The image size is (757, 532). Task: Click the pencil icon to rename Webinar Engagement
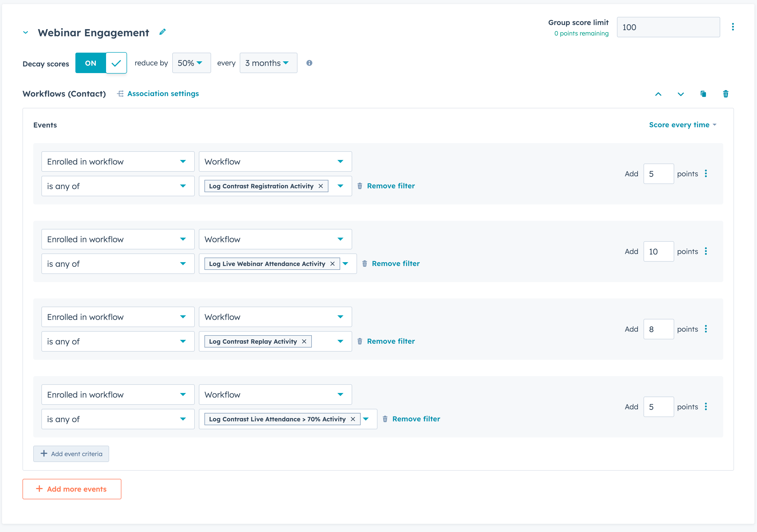coord(162,32)
